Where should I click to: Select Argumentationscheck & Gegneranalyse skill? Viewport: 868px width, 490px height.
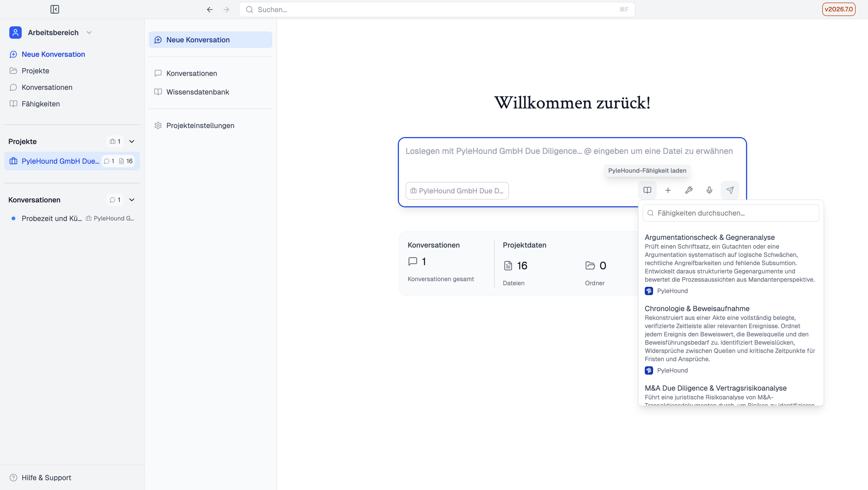point(731,264)
